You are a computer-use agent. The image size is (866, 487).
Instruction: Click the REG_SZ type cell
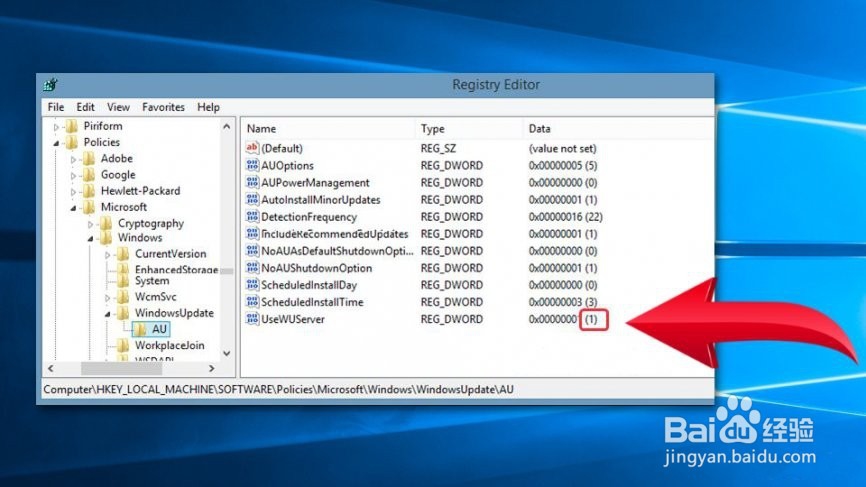point(438,149)
